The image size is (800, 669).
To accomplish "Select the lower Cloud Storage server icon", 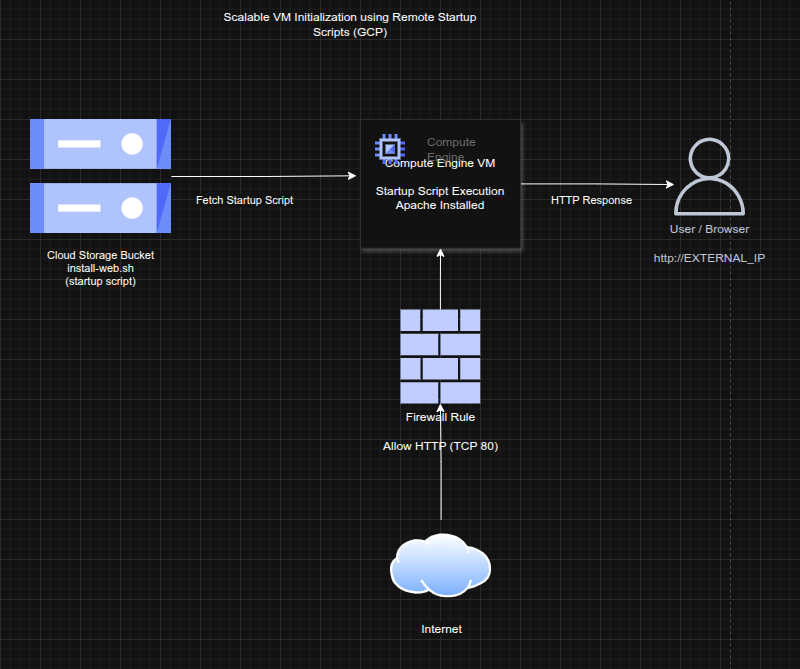I will pyautogui.click(x=100, y=207).
